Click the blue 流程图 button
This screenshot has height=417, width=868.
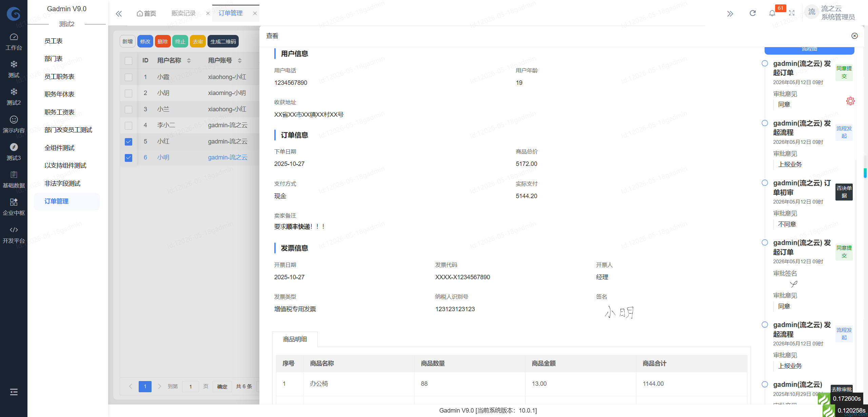[x=809, y=50]
